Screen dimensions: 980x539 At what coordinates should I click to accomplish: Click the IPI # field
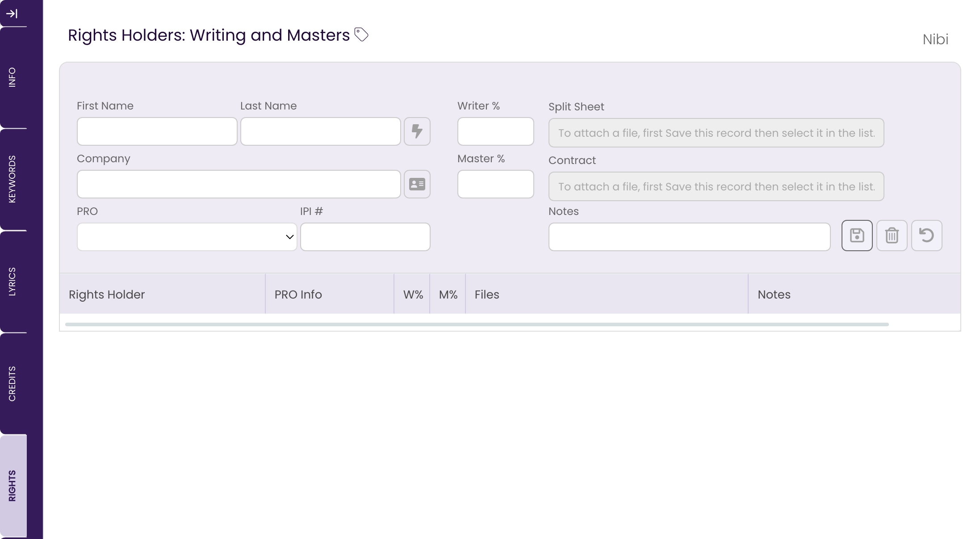click(x=365, y=237)
